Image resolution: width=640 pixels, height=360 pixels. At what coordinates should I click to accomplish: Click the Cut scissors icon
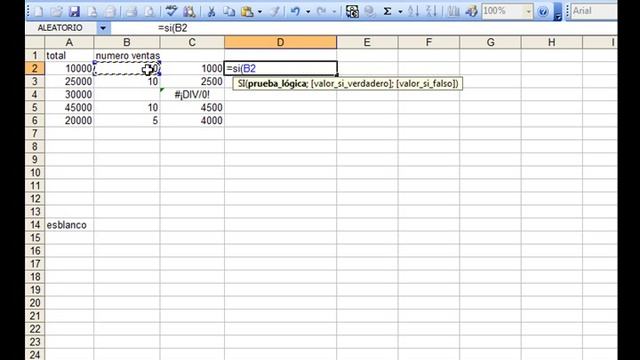click(211, 11)
